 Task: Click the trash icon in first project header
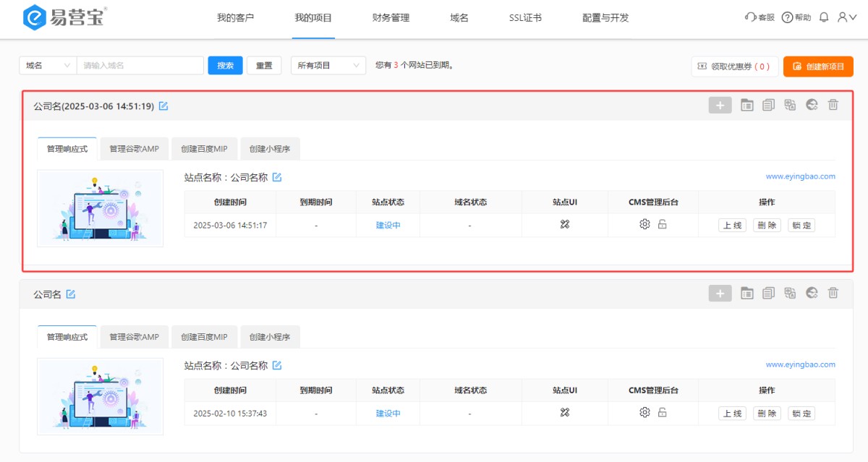(x=833, y=105)
